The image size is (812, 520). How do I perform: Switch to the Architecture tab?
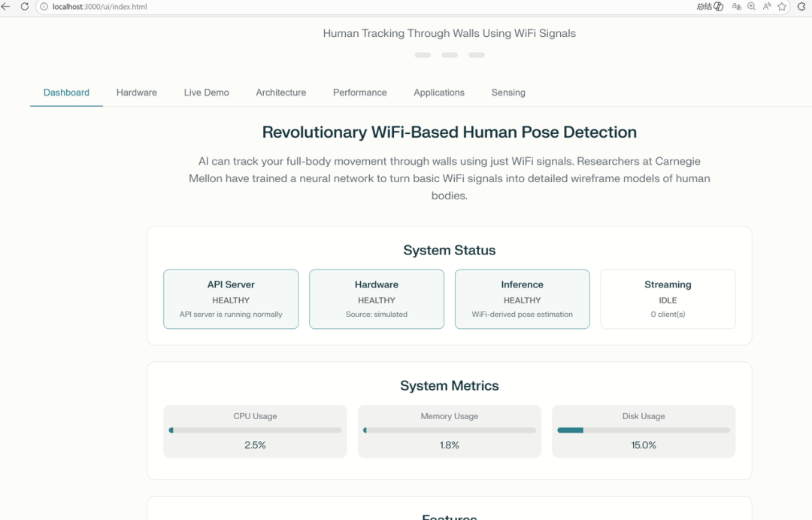pos(280,93)
